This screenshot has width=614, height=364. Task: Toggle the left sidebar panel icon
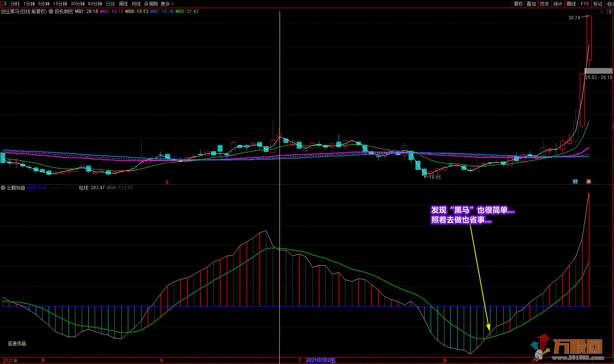4,4
